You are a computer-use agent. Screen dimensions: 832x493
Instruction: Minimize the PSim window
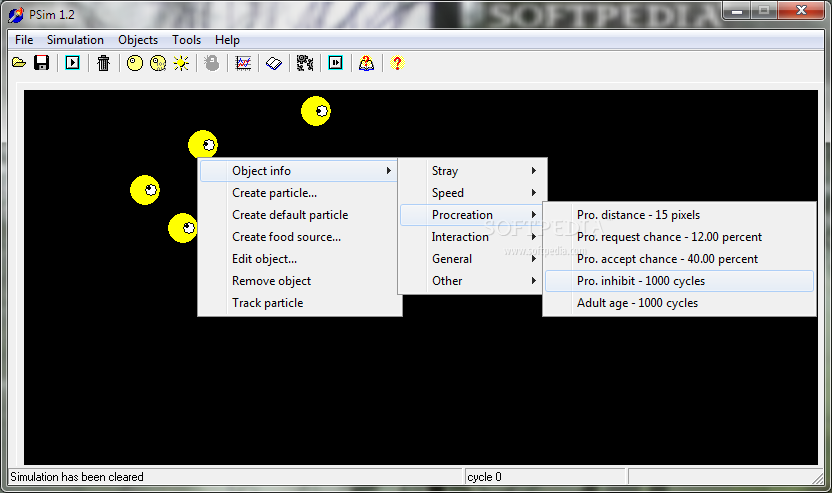point(737,10)
